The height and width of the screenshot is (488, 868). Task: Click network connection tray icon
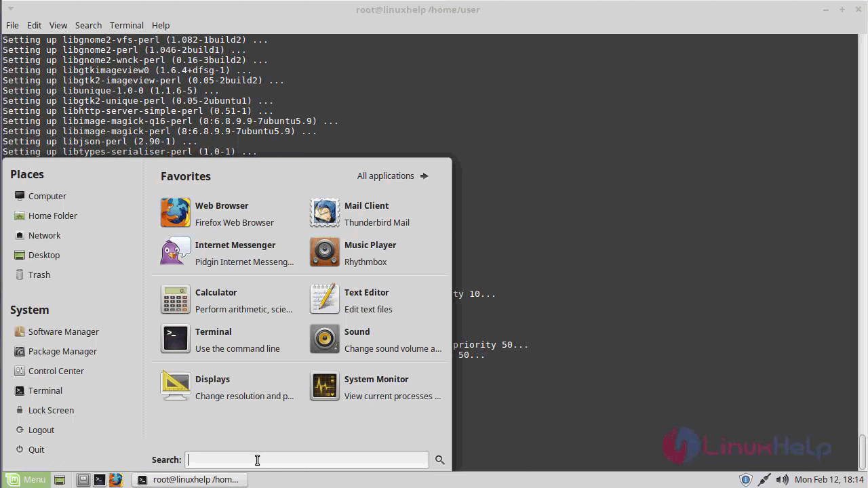[x=764, y=480]
